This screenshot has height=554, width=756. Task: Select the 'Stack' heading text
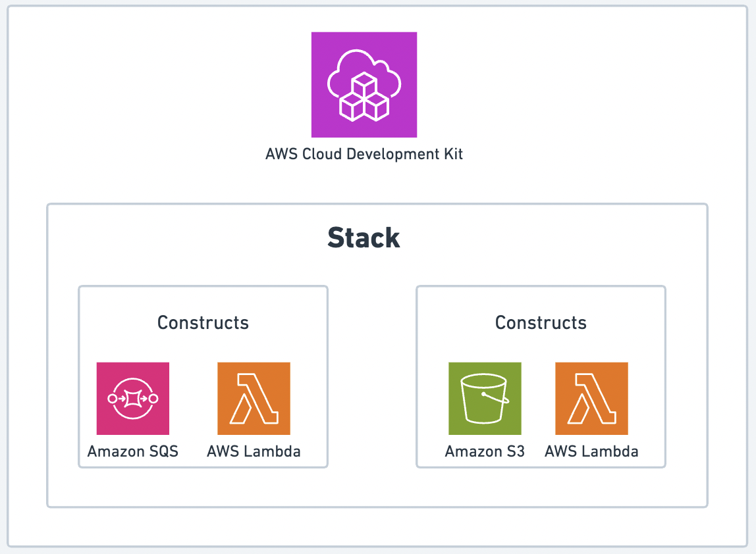coord(364,238)
